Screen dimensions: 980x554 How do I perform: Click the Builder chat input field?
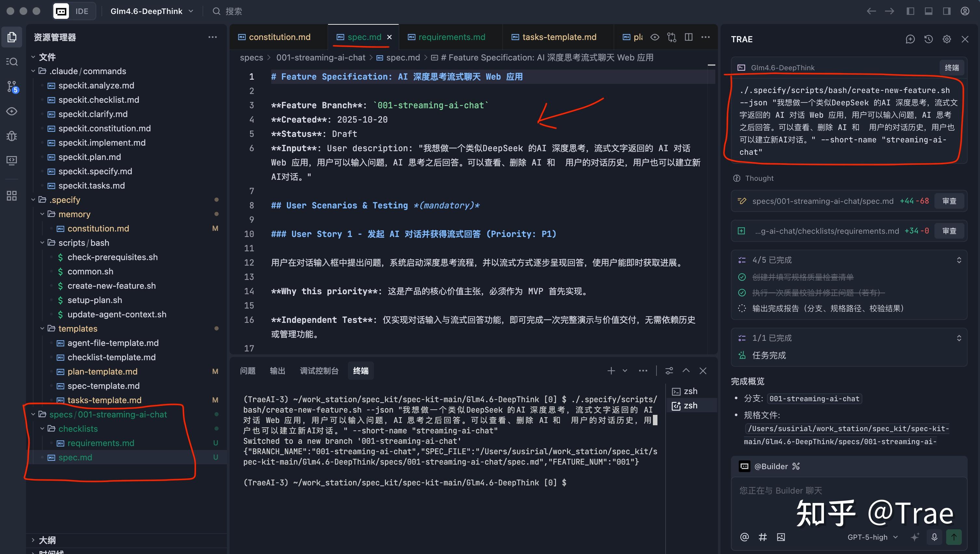click(818, 491)
